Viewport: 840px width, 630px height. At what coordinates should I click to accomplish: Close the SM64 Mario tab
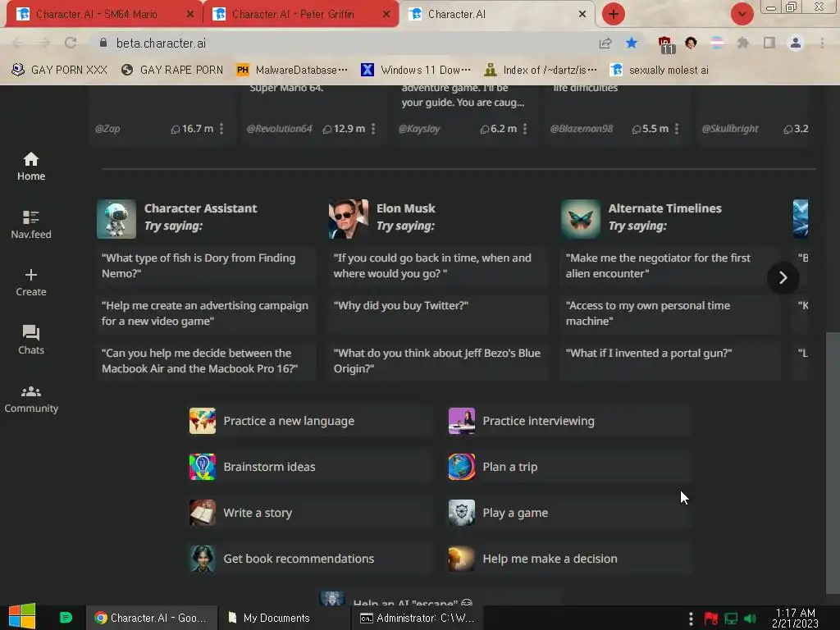pyautogui.click(x=190, y=15)
